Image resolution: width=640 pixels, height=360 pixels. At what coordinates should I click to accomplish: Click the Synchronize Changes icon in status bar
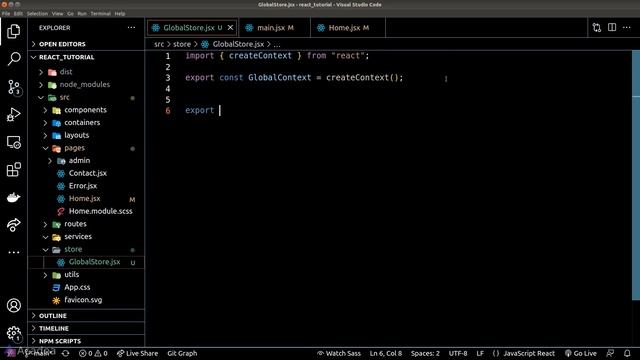[65, 353]
